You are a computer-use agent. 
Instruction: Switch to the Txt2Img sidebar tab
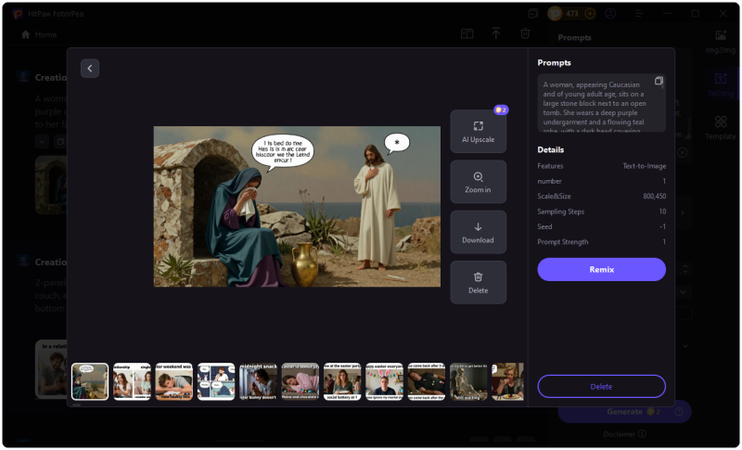tap(720, 84)
